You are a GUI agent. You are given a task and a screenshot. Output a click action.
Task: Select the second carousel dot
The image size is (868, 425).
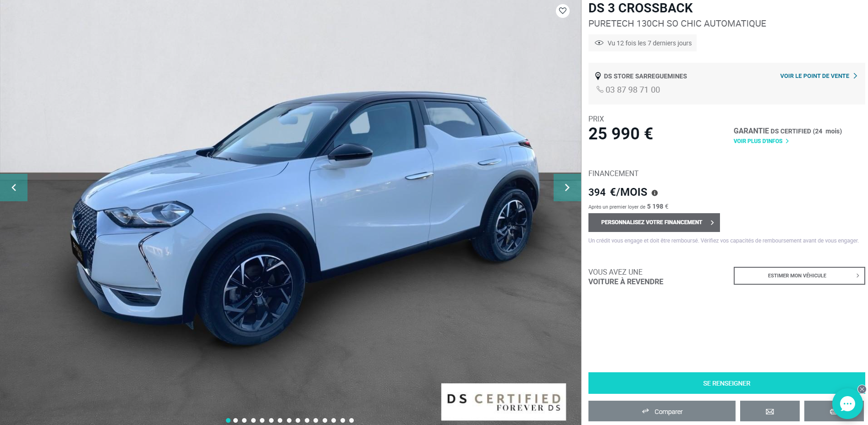236,420
